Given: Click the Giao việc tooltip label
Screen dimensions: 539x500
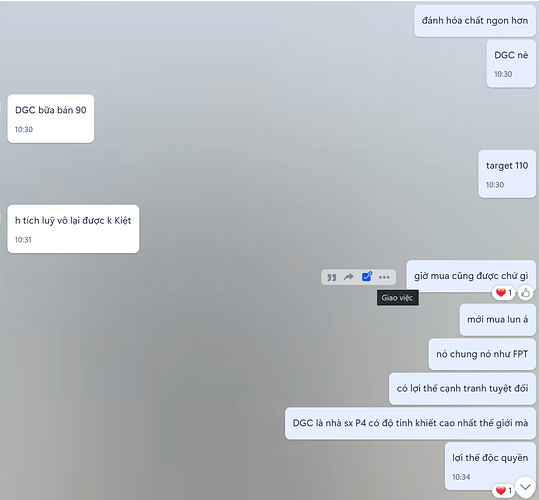Looking at the screenshot, I should pyautogui.click(x=397, y=298).
